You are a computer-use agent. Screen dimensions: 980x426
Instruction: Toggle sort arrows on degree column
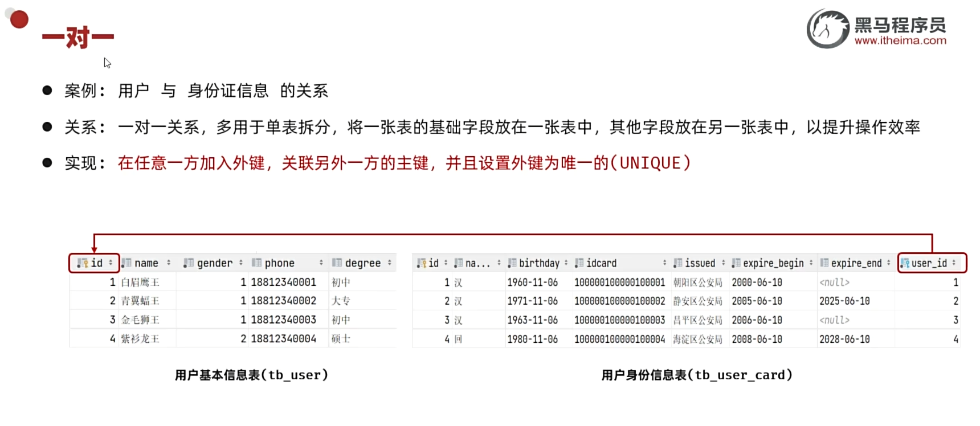[390, 263]
